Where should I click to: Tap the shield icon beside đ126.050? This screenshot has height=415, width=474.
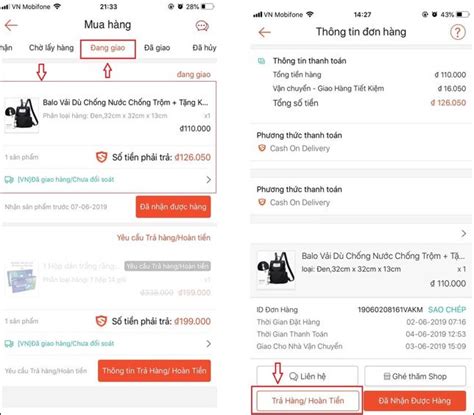(x=102, y=157)
